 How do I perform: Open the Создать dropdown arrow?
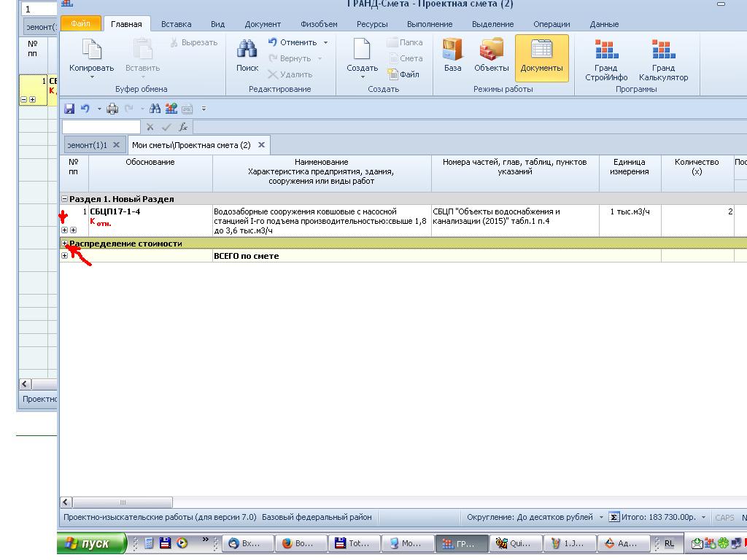(362, 77)
